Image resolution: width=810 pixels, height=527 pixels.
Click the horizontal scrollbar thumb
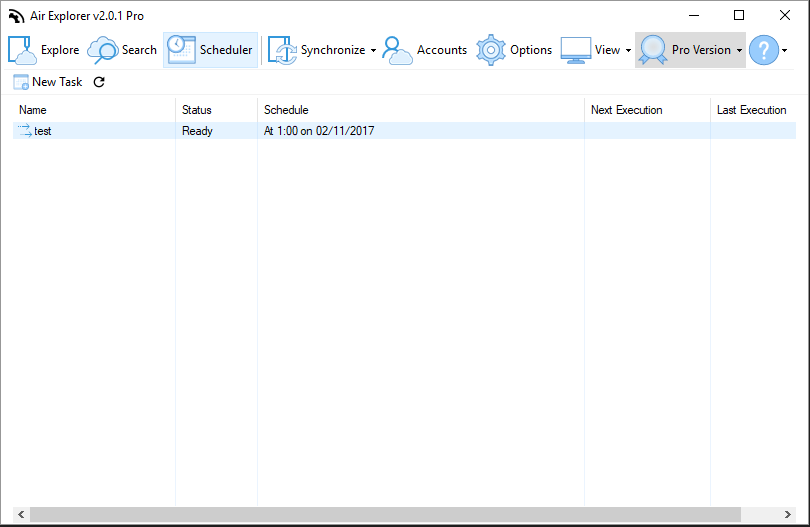tap(385, 514)
